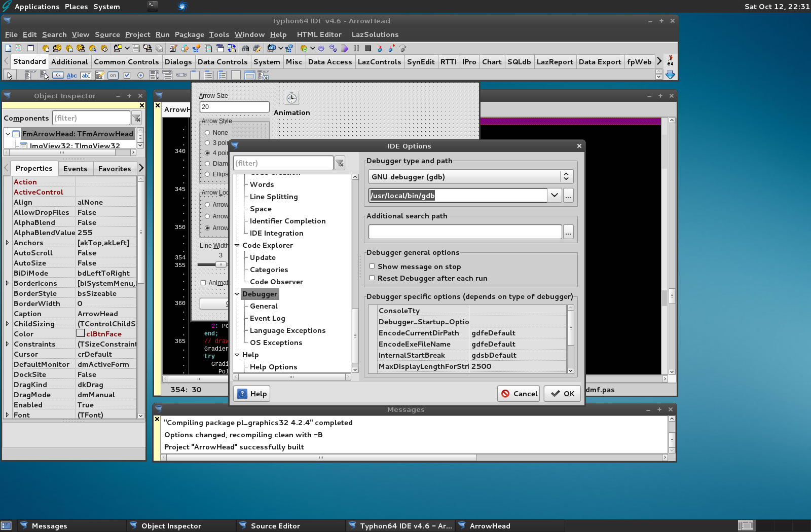Expand the Anchors property

(7, 243)
